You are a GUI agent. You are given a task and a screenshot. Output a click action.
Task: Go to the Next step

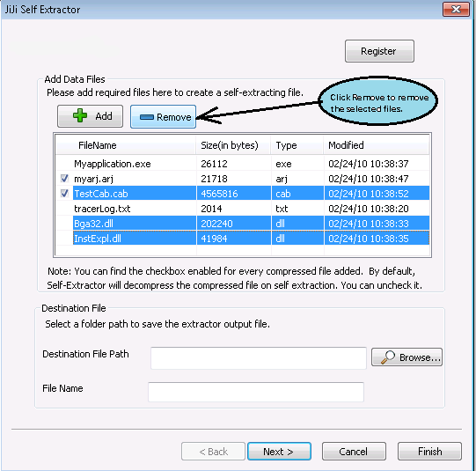(279, 452)
